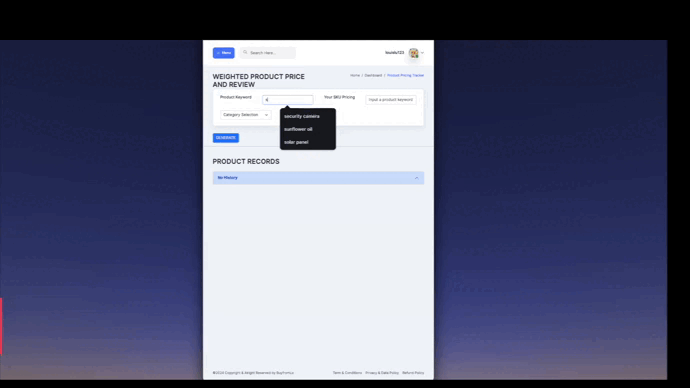Click the 'Product Keyword' label

236,97
